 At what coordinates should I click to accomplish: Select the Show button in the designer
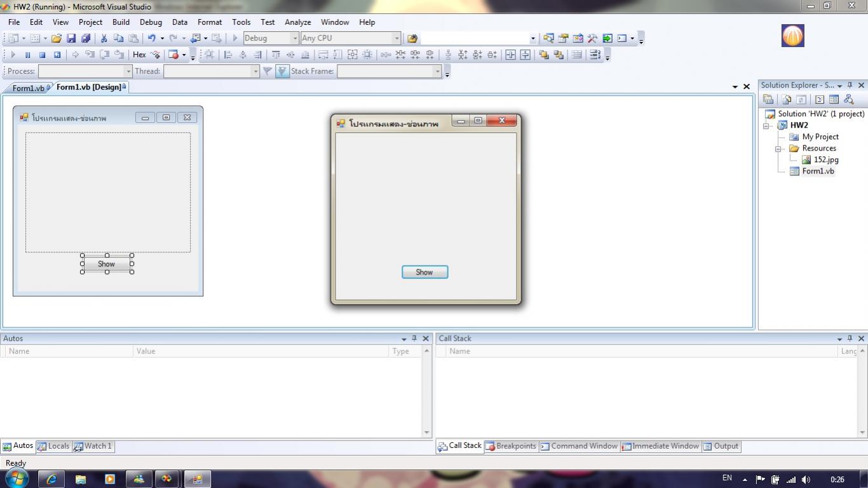[x=107, y=264]
